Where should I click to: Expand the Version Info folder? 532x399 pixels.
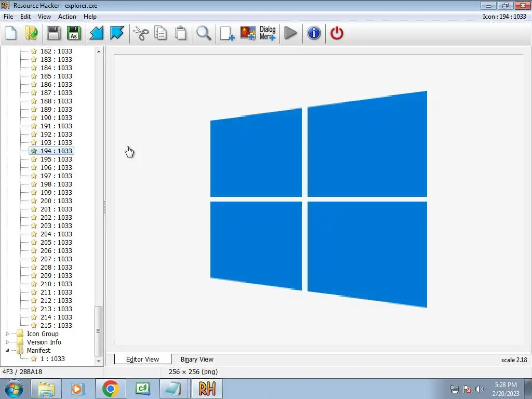click(7, 342)
